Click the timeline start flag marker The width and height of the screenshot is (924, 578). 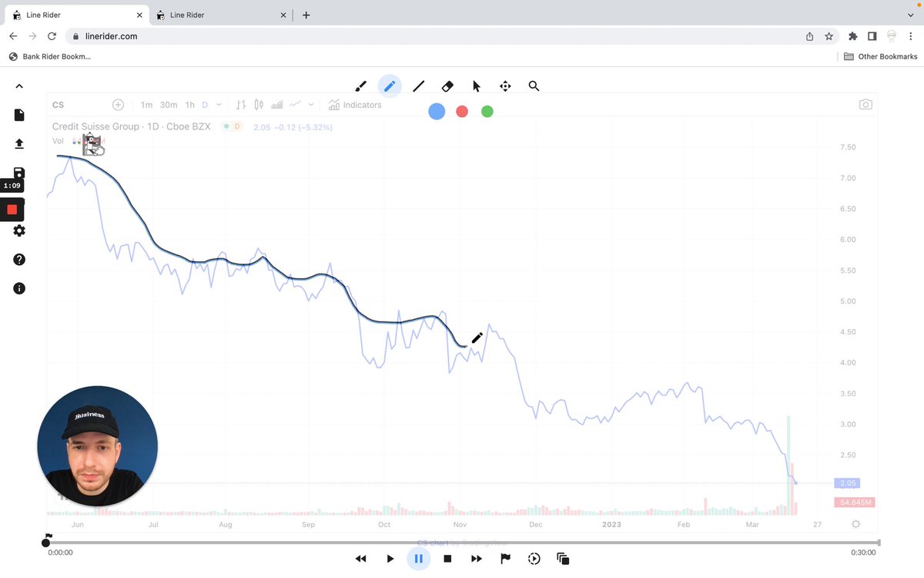tap(49, 536)
